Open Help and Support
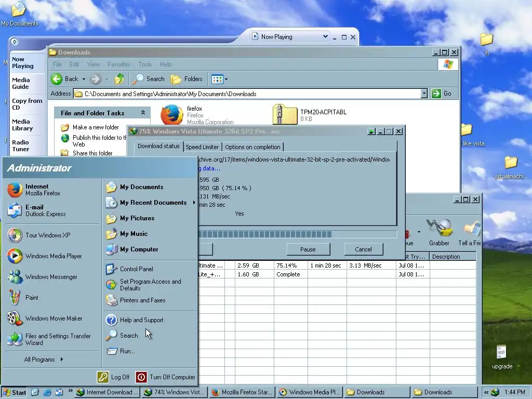 [135, 320]
